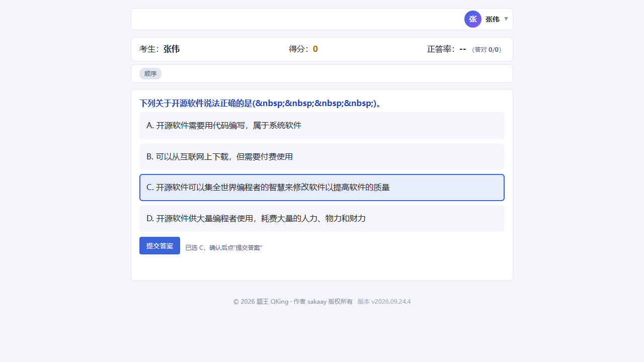Viewport: 644px width, 362px height.
Task: Open the 张伟 user dropdown arrow
Action: click(506, 19)
